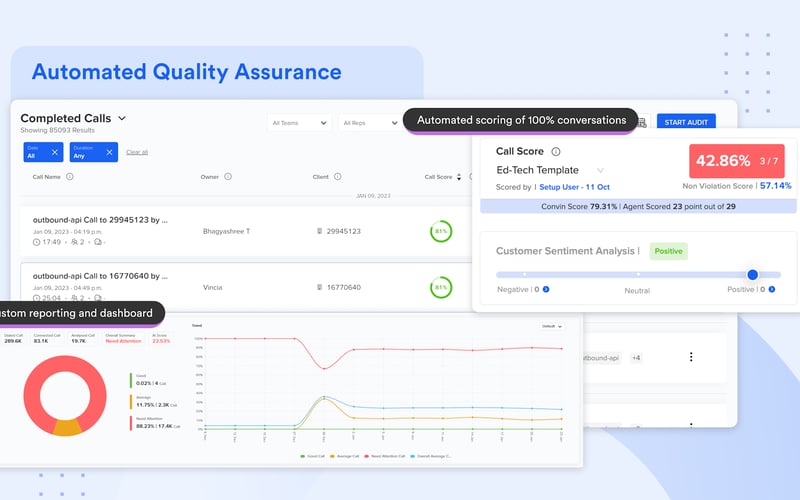Open three-dot menu in outbound-api row
Image resolution: width=800 pixels, height=500 pixels.
(x=691, y=357)
